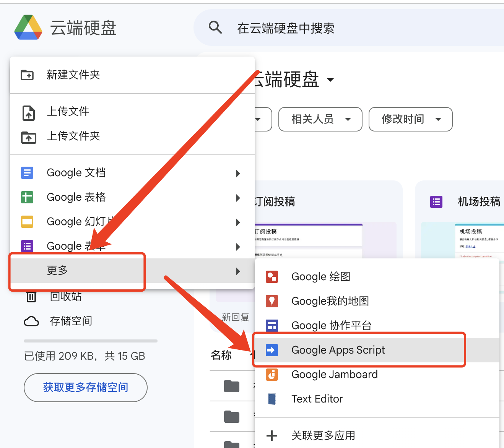The height and width of the screenshot is (448, 504).
Task: Open Google Jamboard
Action: [x=334, y=374]
